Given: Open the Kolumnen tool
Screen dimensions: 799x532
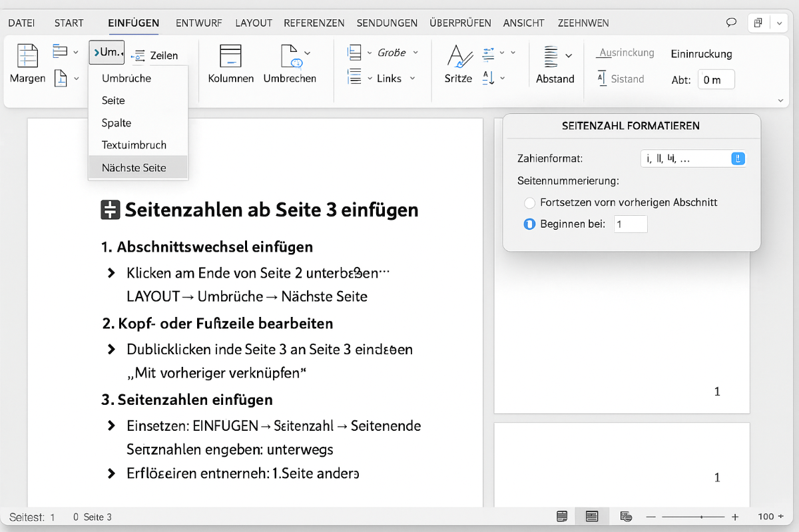Looking at the screenshot, I should [230, 63].
